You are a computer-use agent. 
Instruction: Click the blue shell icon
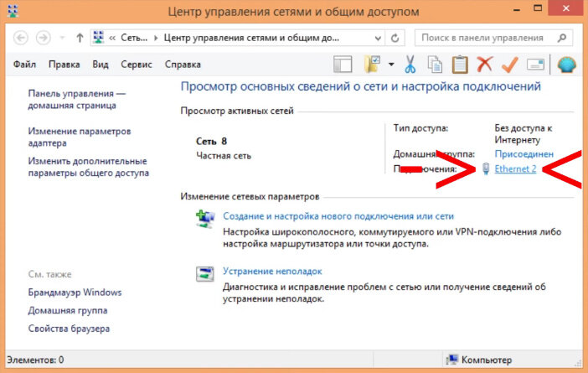point(566,65)
